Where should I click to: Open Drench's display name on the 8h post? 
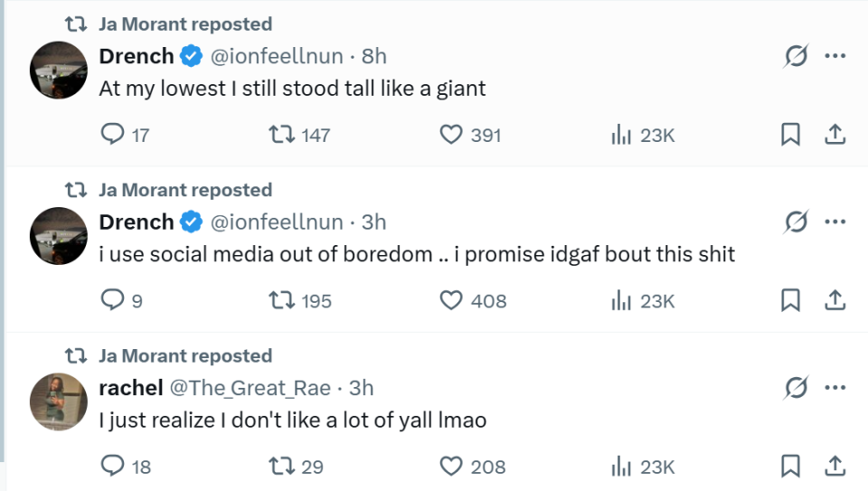pos(136,56)
